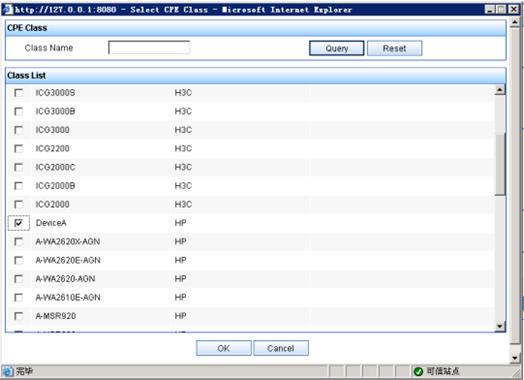Click Class List scroll down arrow
524x380 pixels.
tap(500, 326)
